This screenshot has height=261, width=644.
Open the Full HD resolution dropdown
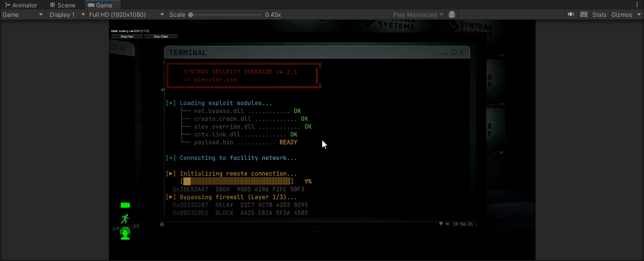(x=127, y=14)
